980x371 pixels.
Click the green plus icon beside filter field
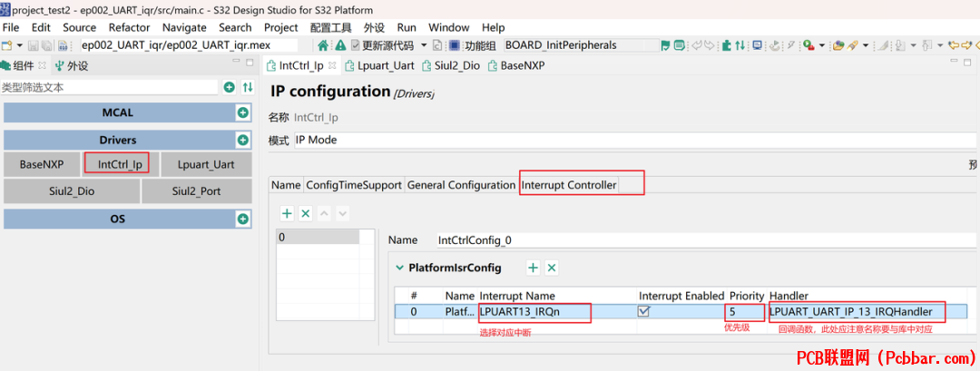230,87
